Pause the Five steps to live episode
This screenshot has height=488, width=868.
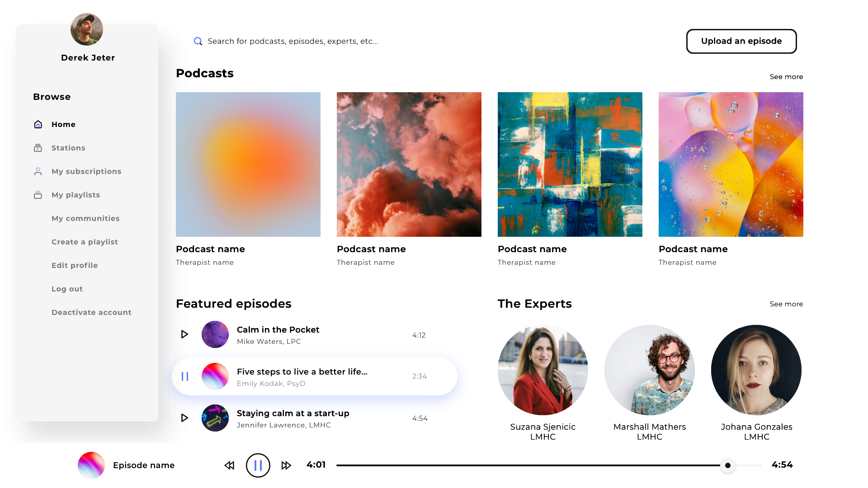coord(185,376)
